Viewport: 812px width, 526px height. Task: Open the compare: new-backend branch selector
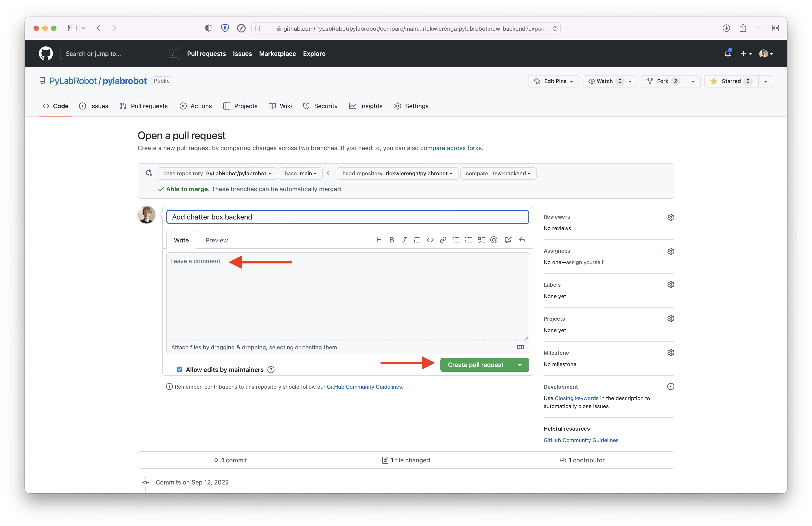pos(498,173)
